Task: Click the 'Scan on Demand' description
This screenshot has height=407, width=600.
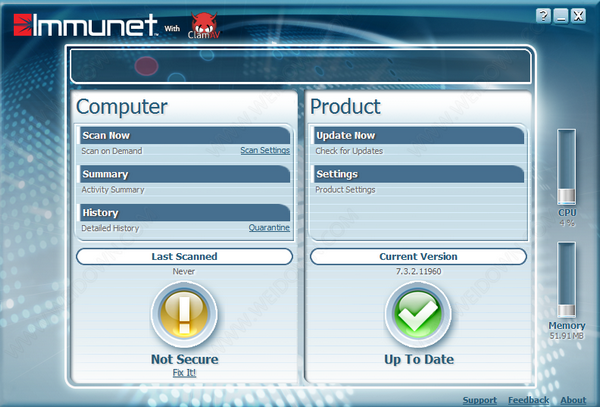Action: [x=112, y=151]
